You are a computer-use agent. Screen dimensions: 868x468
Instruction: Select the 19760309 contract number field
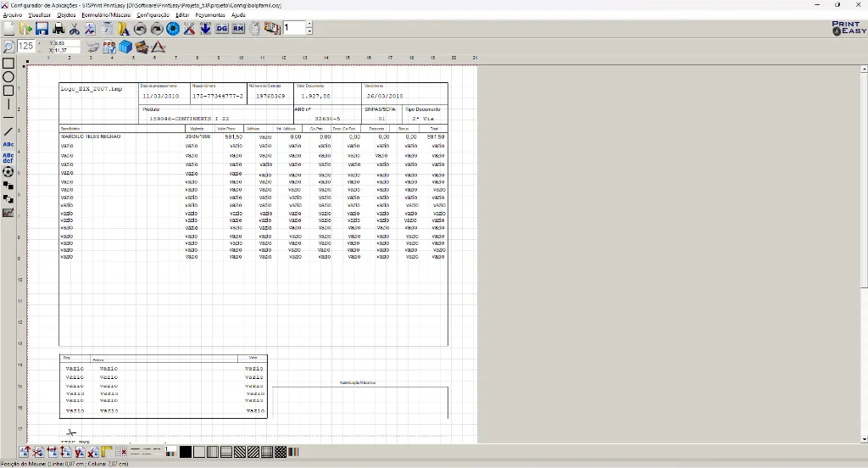click(x=270, y=96)
